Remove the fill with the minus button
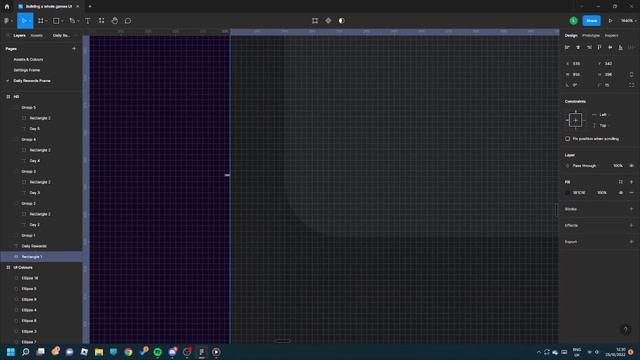 click(x=631, y=193)
